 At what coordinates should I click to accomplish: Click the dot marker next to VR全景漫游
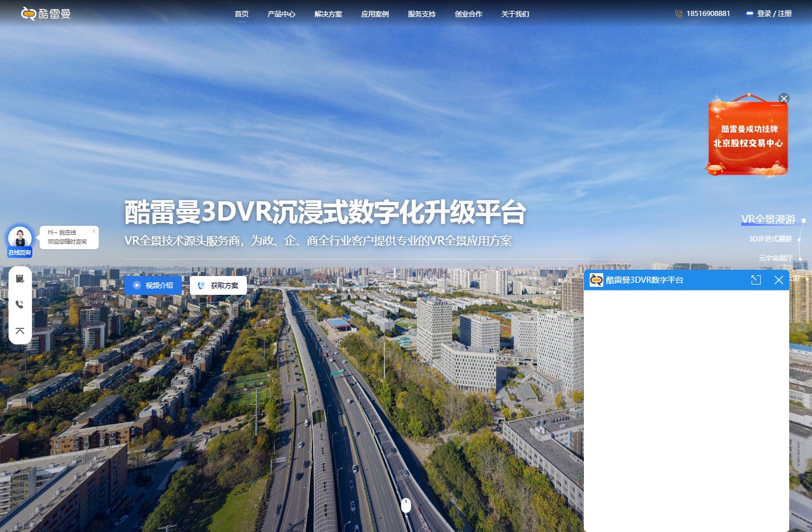pos(803,220)
